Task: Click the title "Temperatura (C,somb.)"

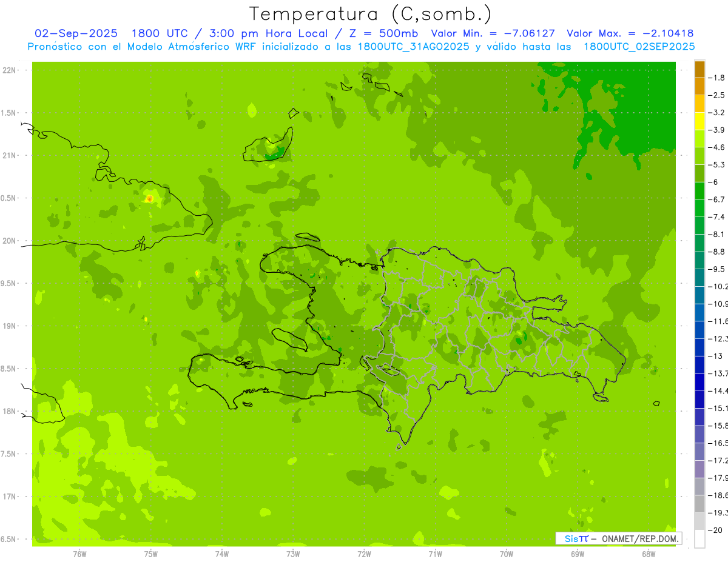Action: tap(371, 14)
